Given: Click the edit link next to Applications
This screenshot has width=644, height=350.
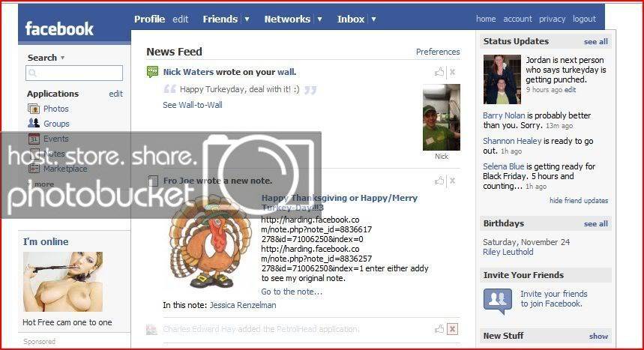Looking at the screenshot, I should coord(115,94).
